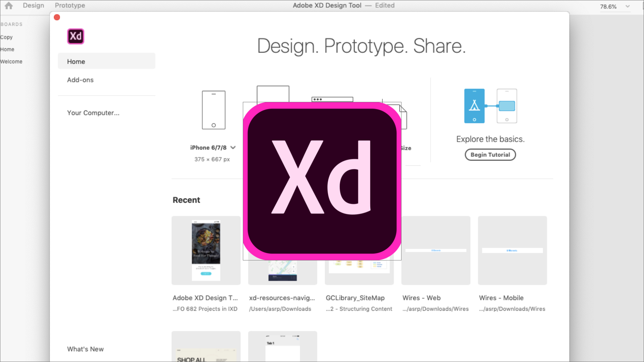Click the macOS menu bar Design item
644x362 pixels.
pos(33,5)
